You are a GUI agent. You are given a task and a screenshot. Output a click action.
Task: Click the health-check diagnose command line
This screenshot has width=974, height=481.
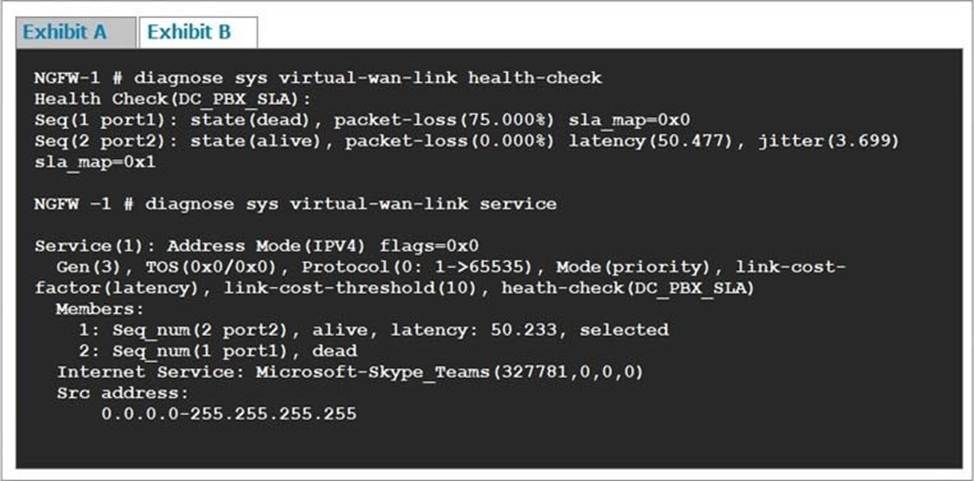(x=318, y=77)
